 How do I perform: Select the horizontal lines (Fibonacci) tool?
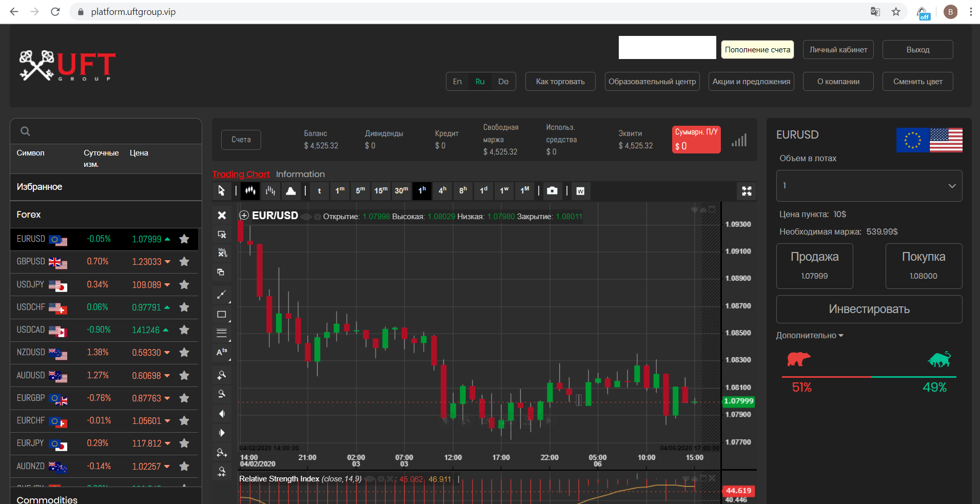(x=222, y=333)
